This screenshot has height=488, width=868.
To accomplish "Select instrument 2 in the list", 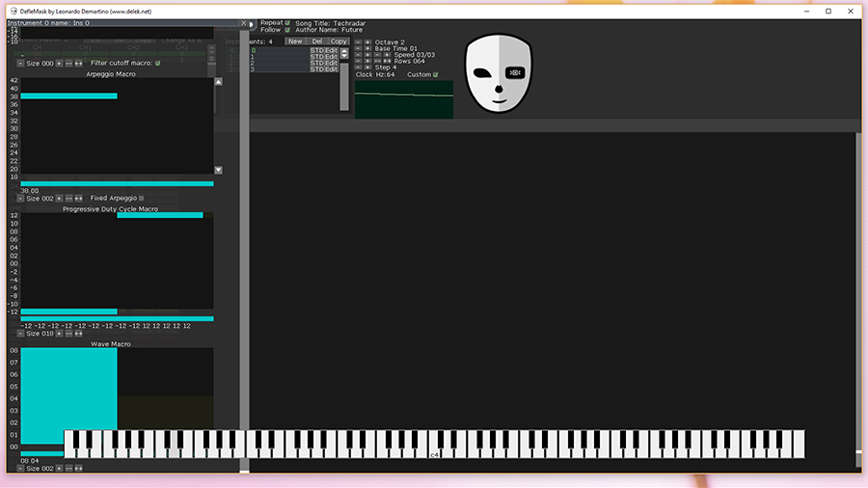I will (279, 63).
